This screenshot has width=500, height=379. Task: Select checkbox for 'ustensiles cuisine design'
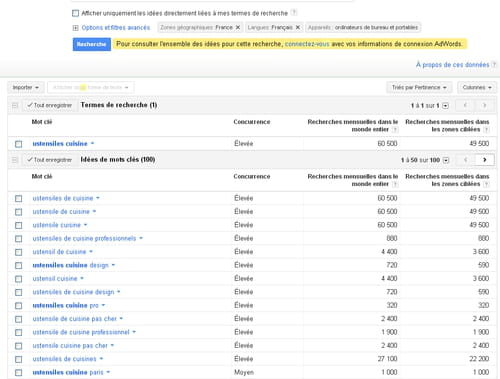19,266
